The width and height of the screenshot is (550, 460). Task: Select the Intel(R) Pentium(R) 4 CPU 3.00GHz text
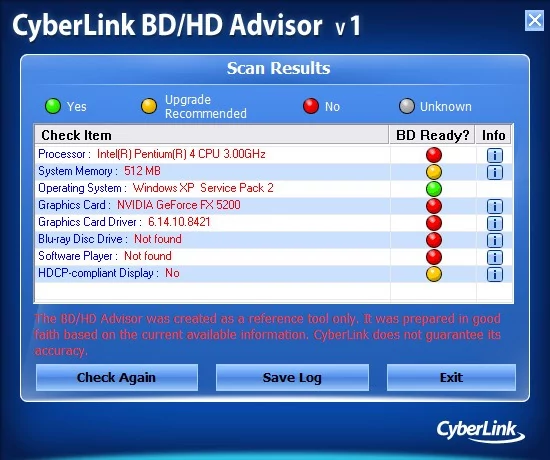181,154
